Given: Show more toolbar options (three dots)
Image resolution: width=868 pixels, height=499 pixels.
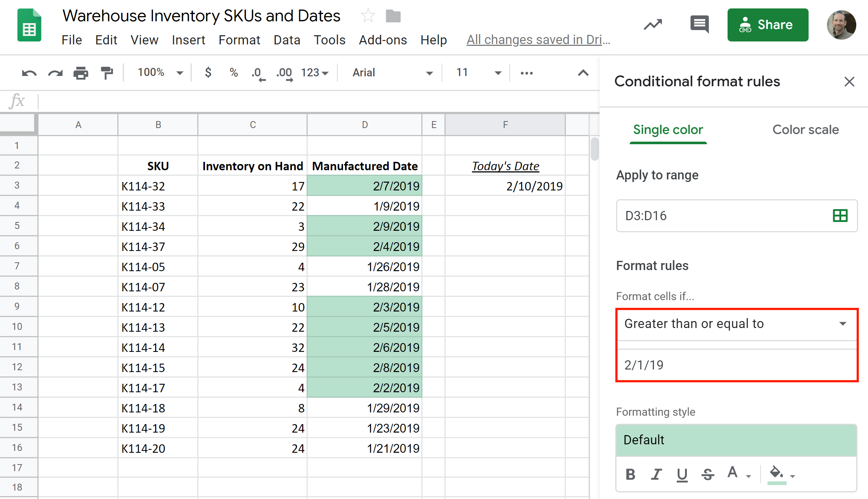Looking at the screenshot, I should (527, 73).
